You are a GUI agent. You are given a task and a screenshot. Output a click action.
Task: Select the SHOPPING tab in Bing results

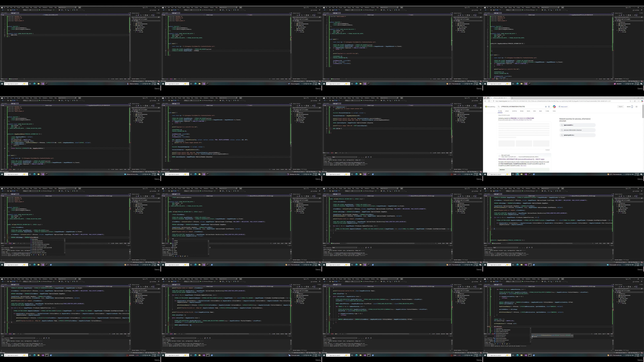515,111
